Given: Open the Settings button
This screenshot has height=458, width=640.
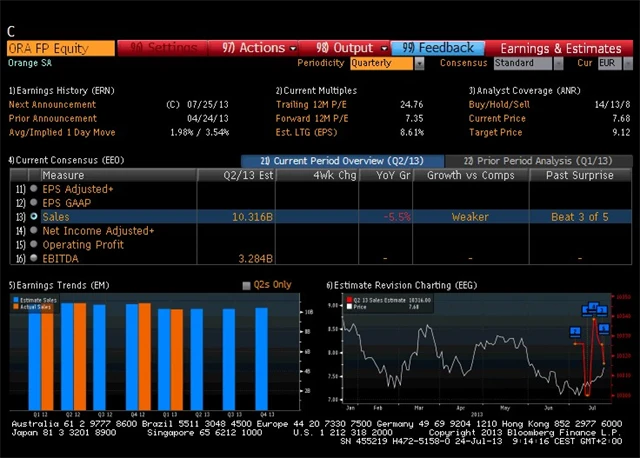Looking at the screenshot, I should [x=164, y=47].
